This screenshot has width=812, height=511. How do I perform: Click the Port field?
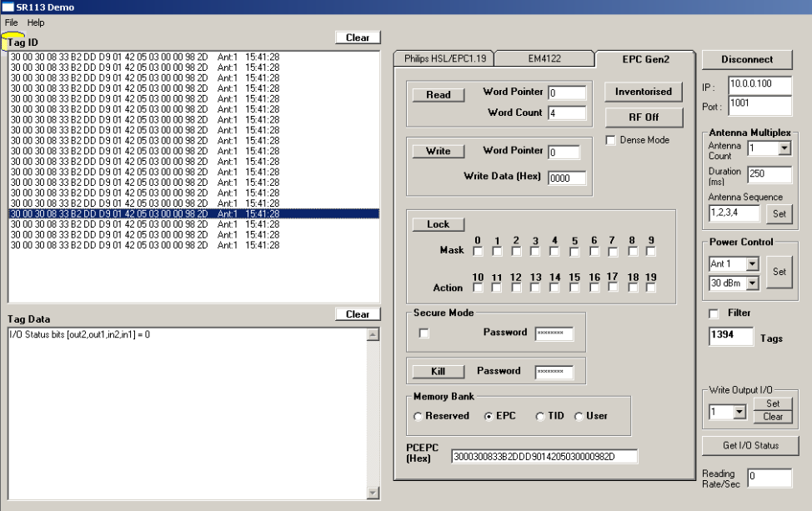pyautogui.click(x=759, y=106)
